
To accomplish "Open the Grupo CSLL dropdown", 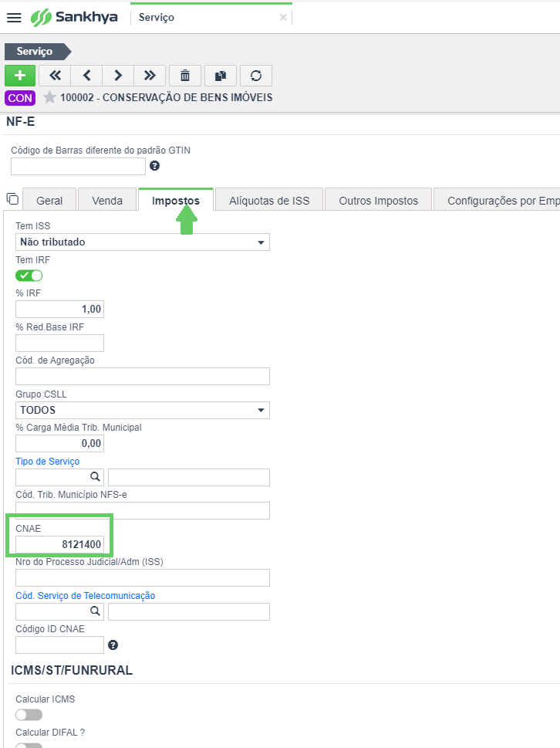I will click(x=143, y=410).
